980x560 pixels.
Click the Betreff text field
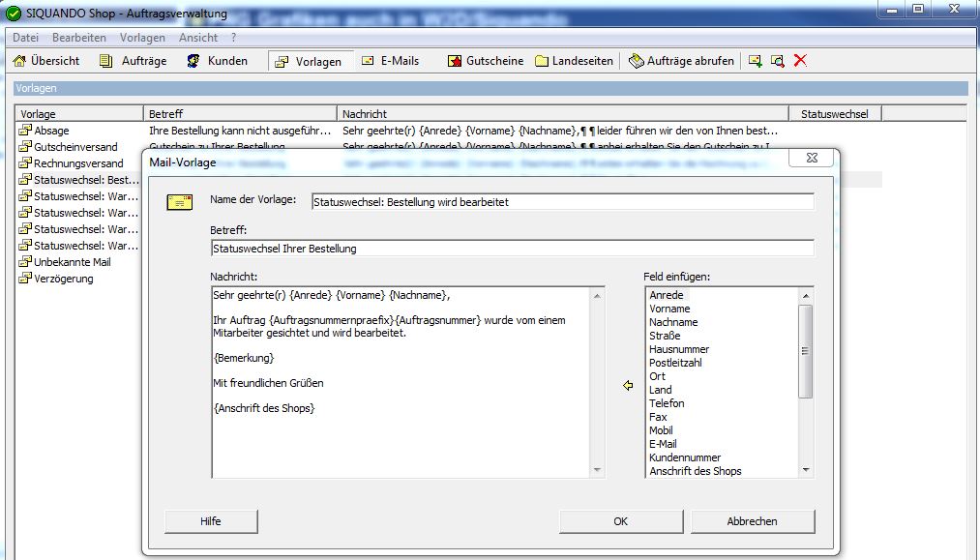(x=512, y=249)
